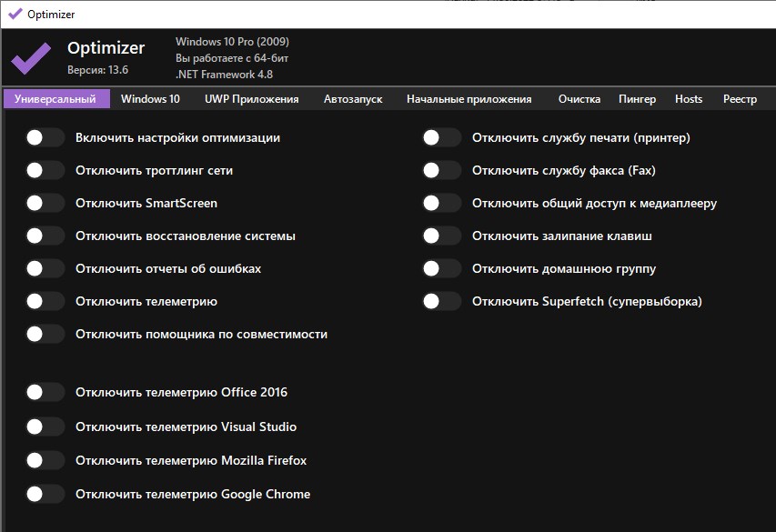The height and width of the screenshot is (532, 776).
Task: Go to the Очистка tab
Action: click(579, 99)
